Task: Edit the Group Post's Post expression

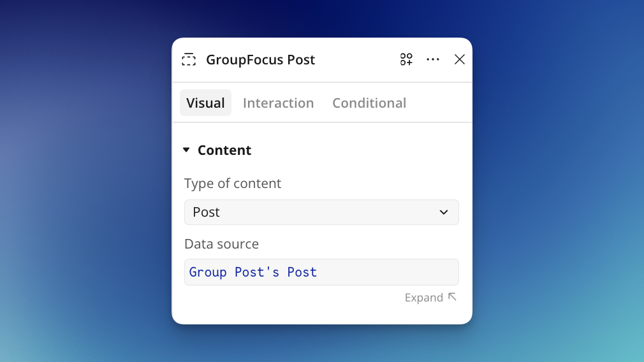Action: 321,272
